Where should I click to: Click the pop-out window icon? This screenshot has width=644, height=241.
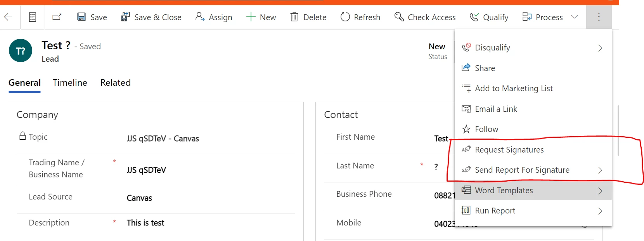(x=57, y=17)
